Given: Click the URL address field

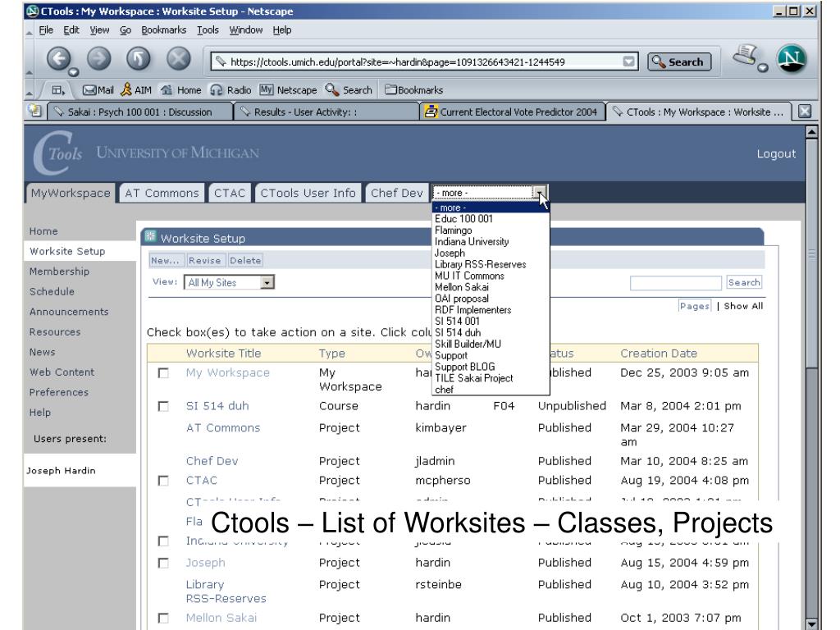Looking at the screenshot, I should [426, 62].
